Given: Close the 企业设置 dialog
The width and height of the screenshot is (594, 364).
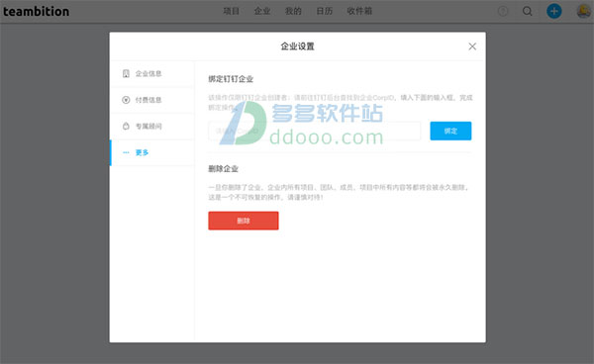Looking at the screenshot, I should point(472,46).
